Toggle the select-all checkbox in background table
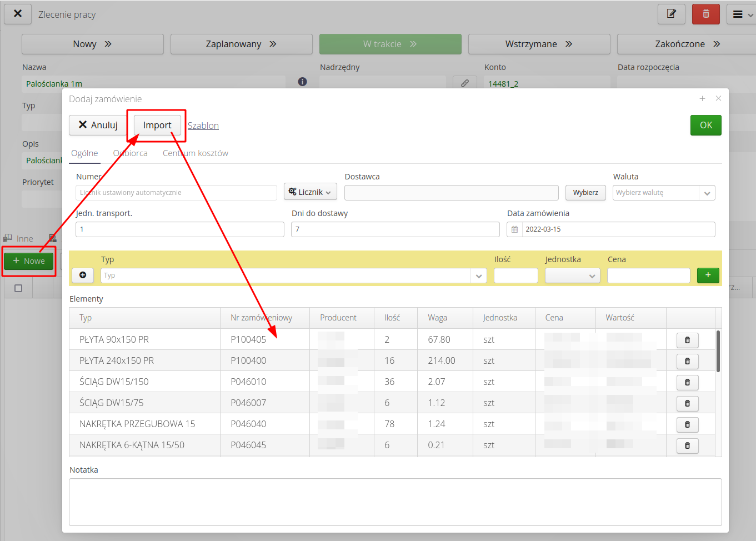Viewport: 756px width, 541px height. tap(17, 287)
